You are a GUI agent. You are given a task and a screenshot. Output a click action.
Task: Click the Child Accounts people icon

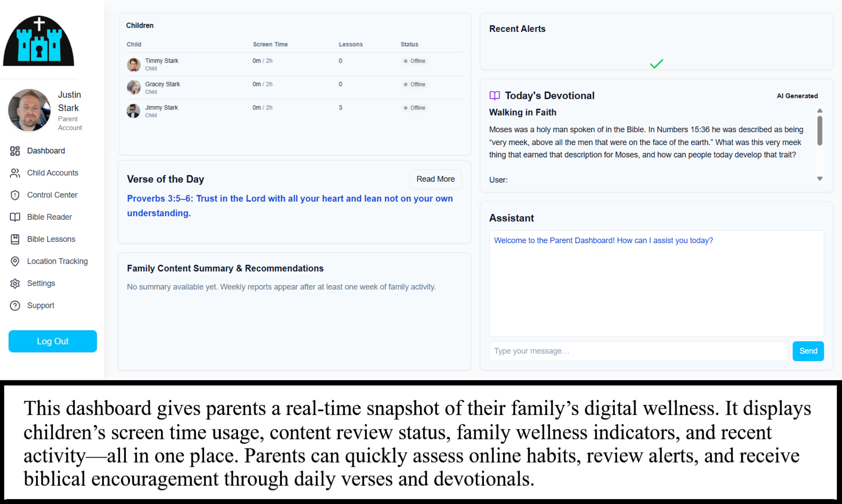click(15, 173)
